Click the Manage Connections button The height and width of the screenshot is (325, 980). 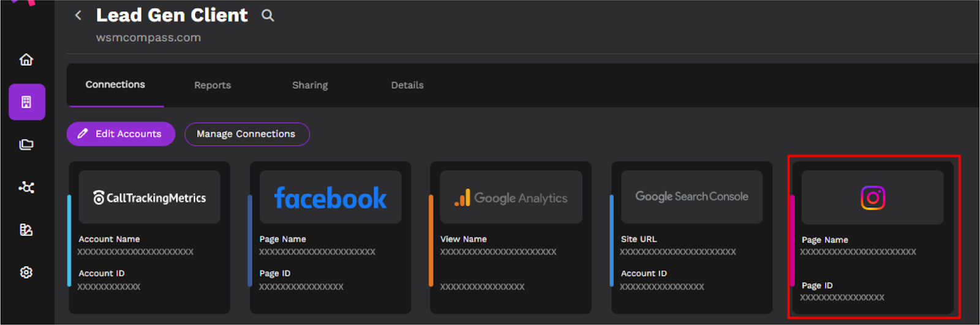[247, 134]
